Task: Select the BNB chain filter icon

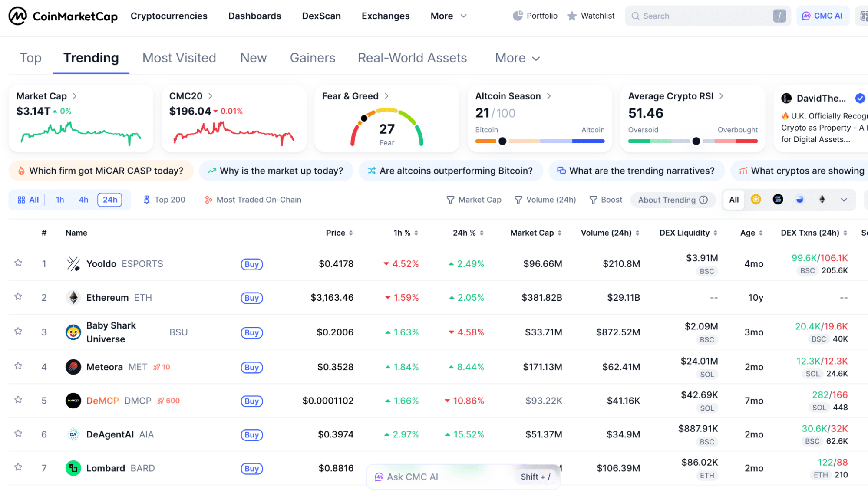Action: (756, 200)
